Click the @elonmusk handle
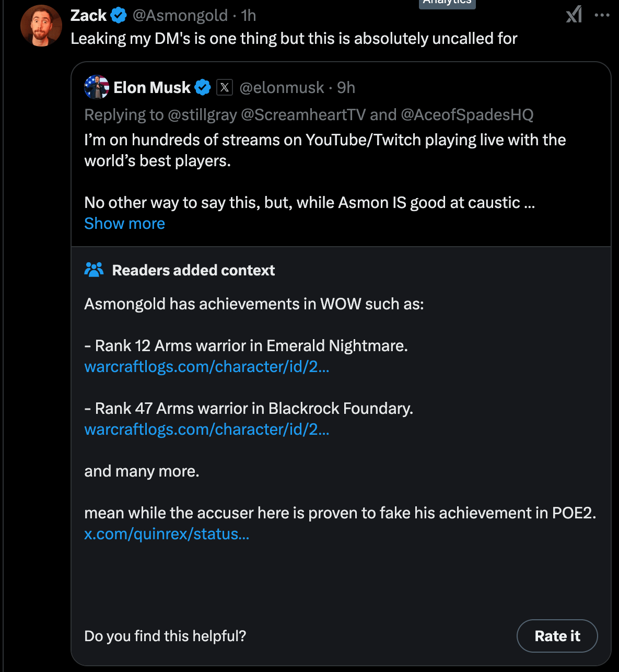 [x=283, y=88]
